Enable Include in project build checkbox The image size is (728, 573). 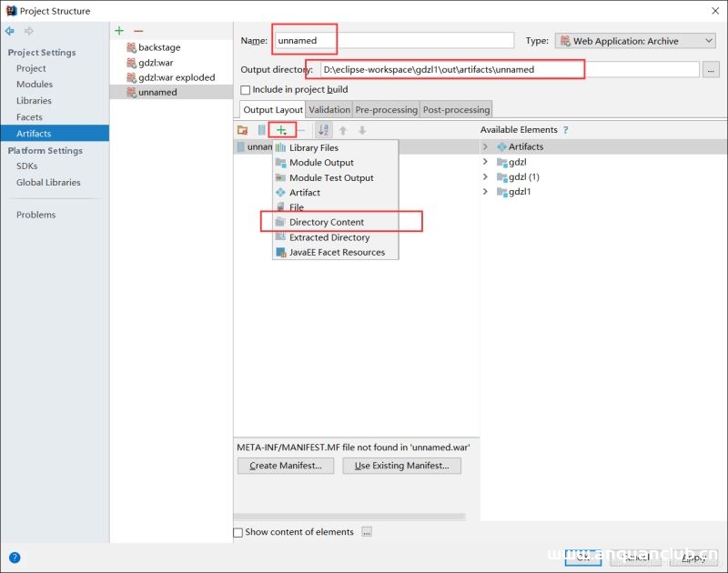(245, 90)
